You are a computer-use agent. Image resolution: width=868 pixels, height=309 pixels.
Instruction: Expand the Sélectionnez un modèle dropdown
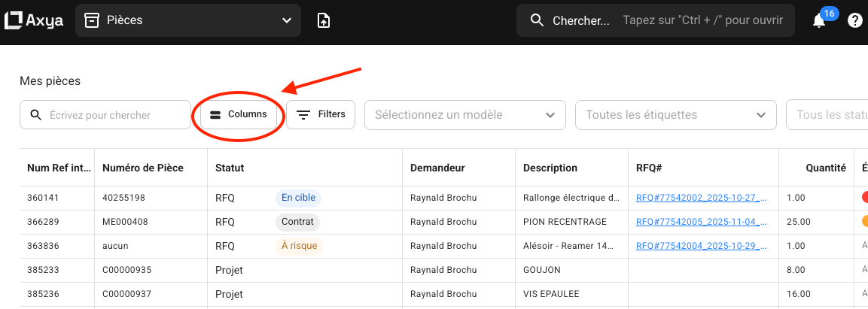point(464,115)
